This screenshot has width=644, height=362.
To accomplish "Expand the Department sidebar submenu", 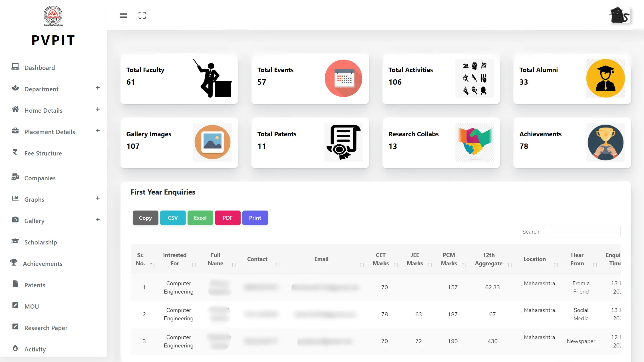I will (98, 88).
